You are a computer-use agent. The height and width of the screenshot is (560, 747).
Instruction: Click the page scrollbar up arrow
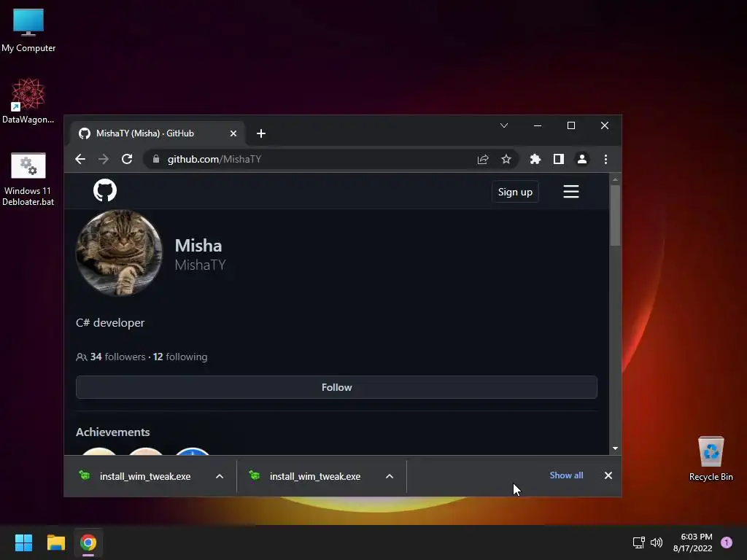pyautogui.click(x=615, y=179)
